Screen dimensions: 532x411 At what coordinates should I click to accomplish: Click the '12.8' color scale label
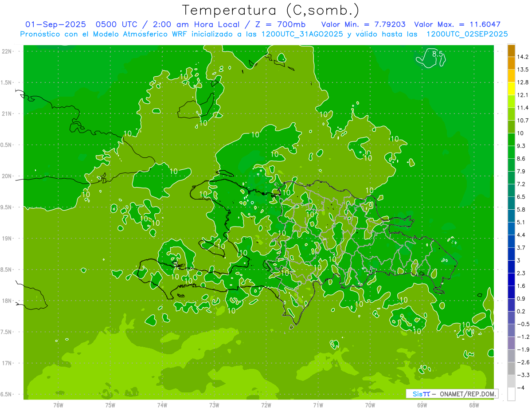[x=523, y=82]
